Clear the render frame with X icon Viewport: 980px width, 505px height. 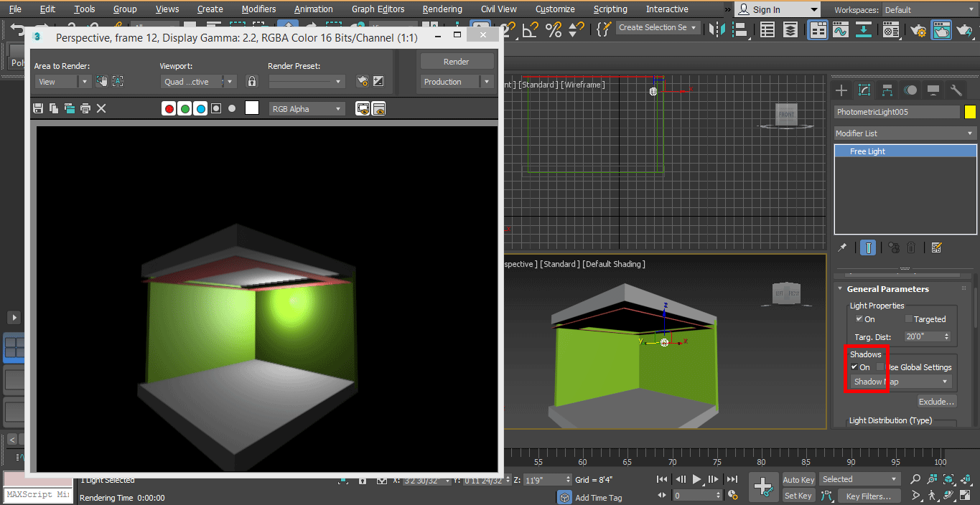point(101,108)
